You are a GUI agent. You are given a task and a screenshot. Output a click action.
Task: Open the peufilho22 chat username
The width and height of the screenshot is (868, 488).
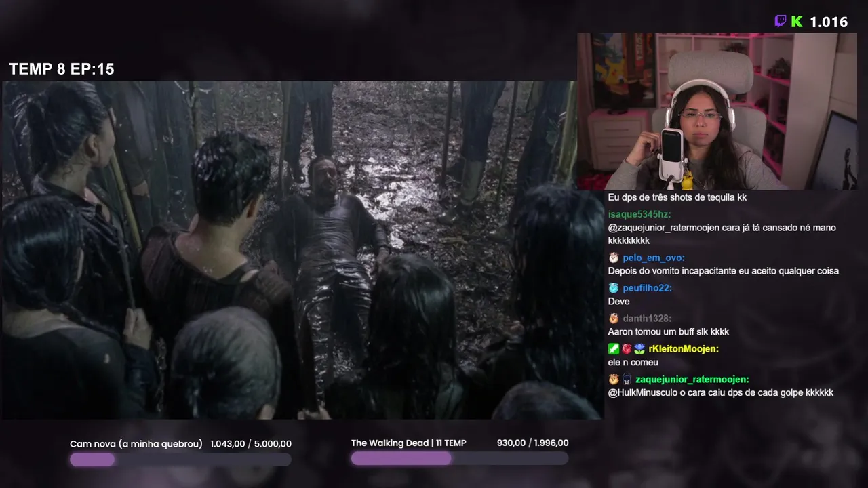[647, 288]
